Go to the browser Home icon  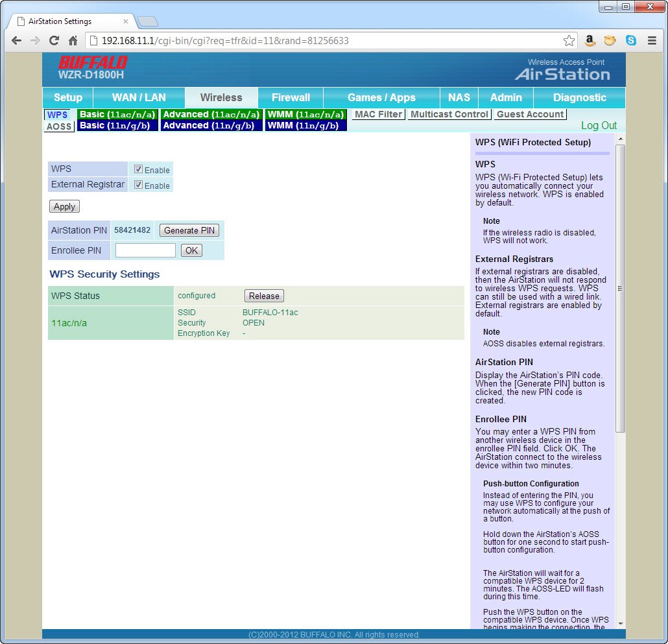[x=73, y=41]
